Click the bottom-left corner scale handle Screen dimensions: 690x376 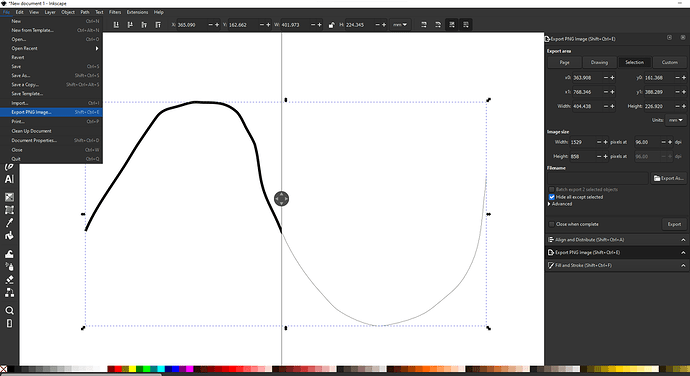(x=83, y=328)
